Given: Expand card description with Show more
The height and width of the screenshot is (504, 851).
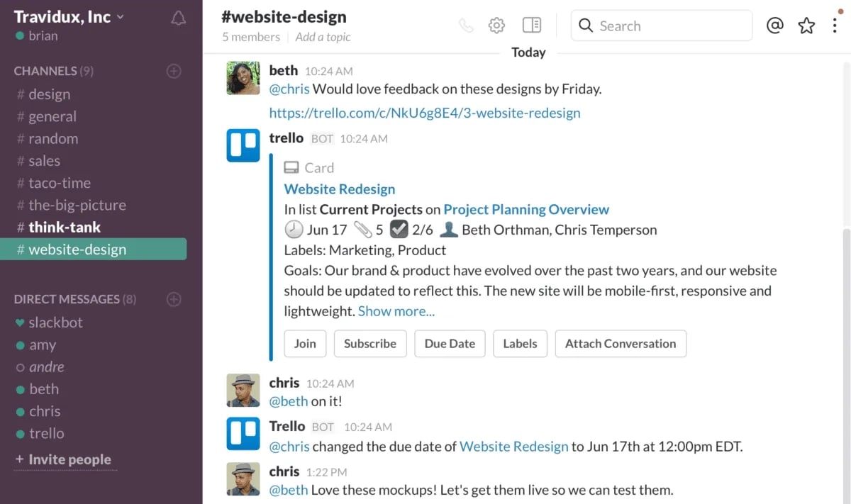Looking at the screenshot, I should point(396,311).
